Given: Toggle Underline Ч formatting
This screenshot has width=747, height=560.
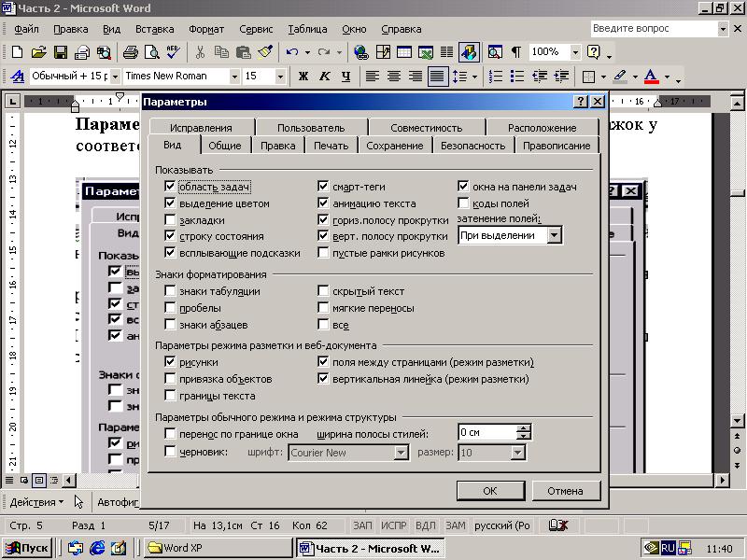Looking at the screenshot, I should [345, 77].
